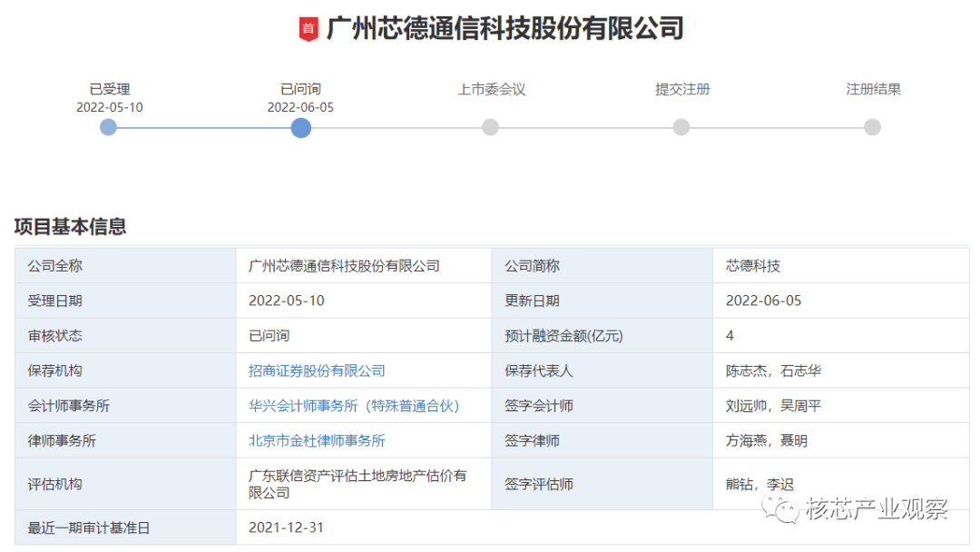Open the 华兴会计师事务所（特殊普通合伙）link
Viewport: 980px width, 552px height.
[354, 406]
